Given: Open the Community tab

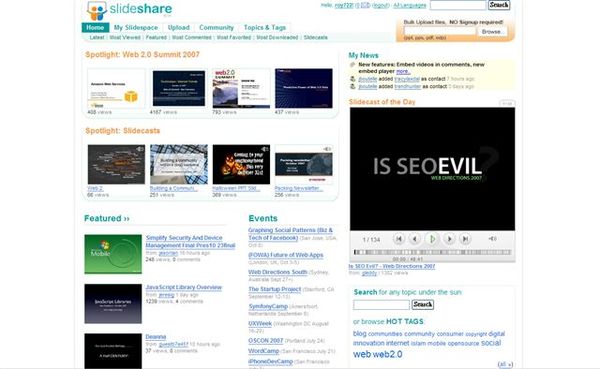Looking at the screenshot, I should (216, 28).
